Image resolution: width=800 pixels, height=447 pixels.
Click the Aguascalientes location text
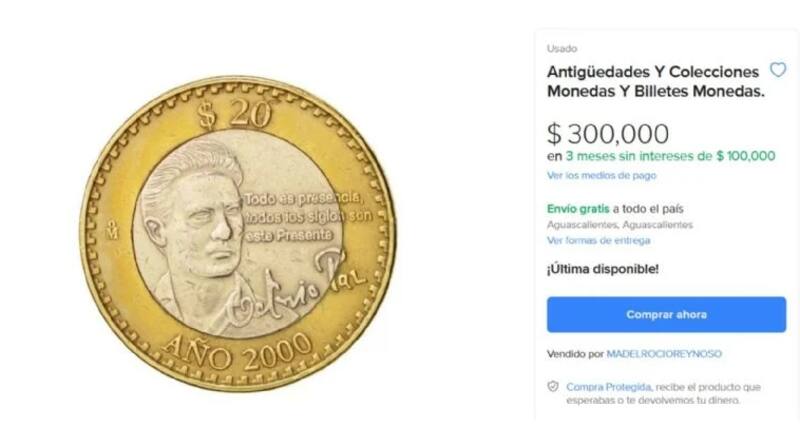620,225
